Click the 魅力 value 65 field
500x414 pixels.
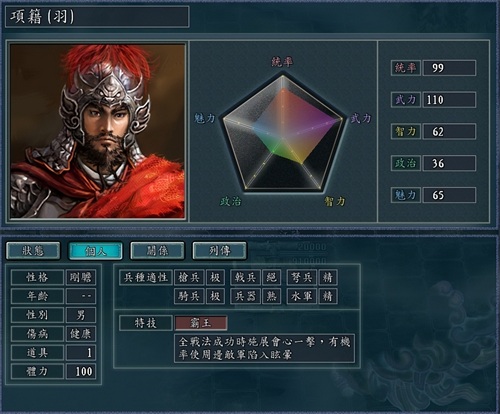tap(449, 195)
